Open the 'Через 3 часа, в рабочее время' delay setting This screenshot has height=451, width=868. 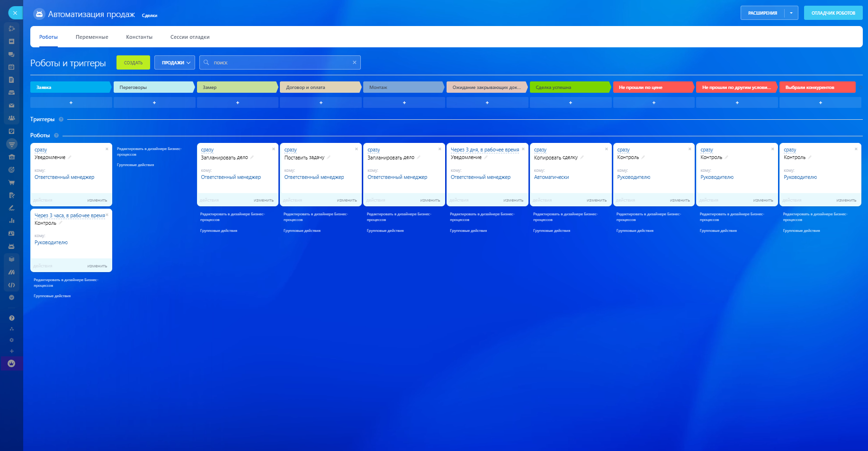pos(70,215)
